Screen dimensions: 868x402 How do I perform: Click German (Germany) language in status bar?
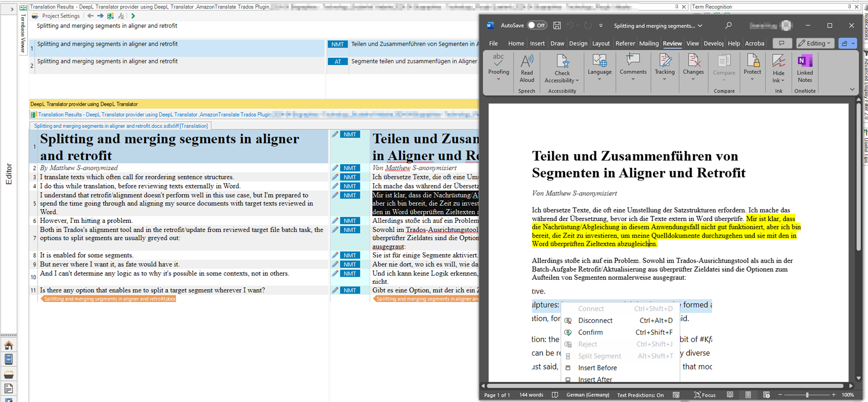tap(587, 395)
